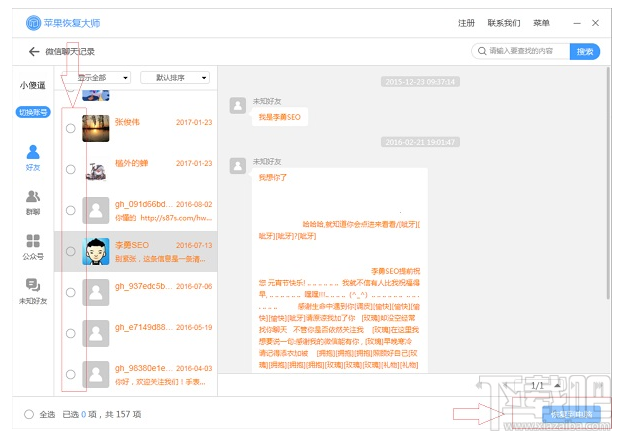Open the gh_937edc5b chat row
Screen dimensions: 619x436
[x=136, y=292]
